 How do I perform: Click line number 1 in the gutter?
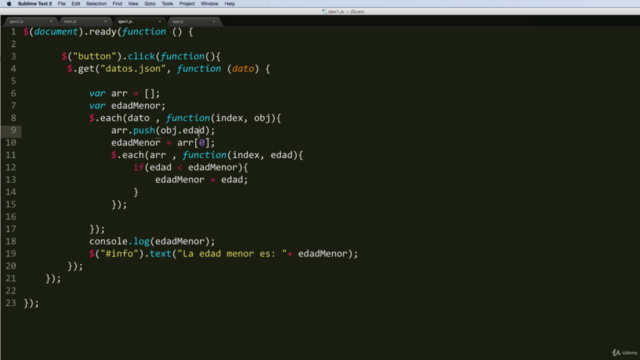coord(13,32)
